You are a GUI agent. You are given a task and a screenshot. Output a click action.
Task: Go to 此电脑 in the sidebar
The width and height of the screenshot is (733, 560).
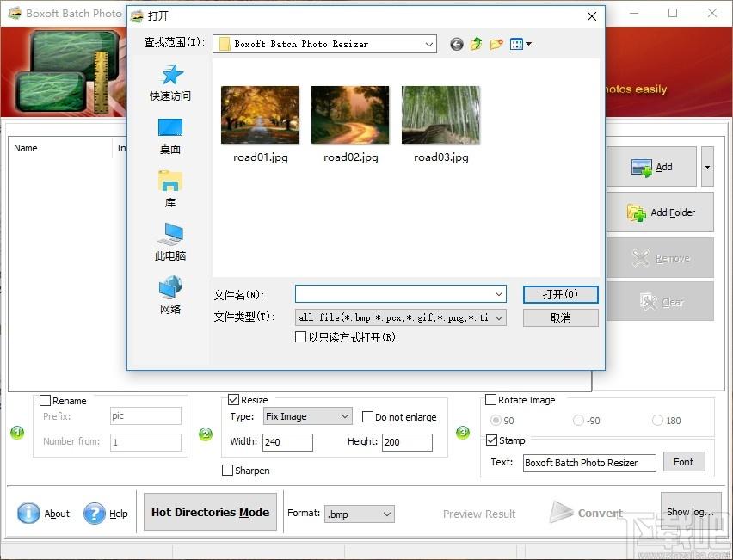(x=170, y=234)
